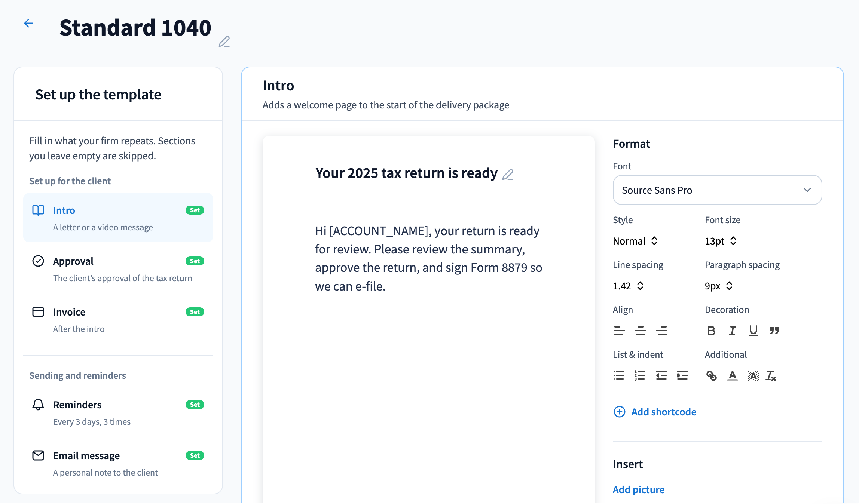859x504 pixels.
Task: Open the 13pt font size selector
Action: [x=721, y=241]
